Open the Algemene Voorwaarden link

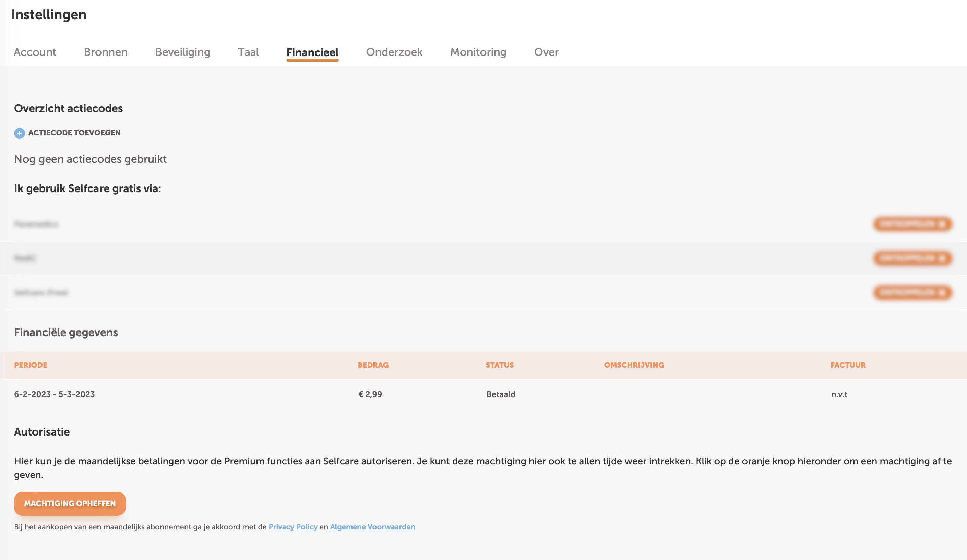(372, 527)
